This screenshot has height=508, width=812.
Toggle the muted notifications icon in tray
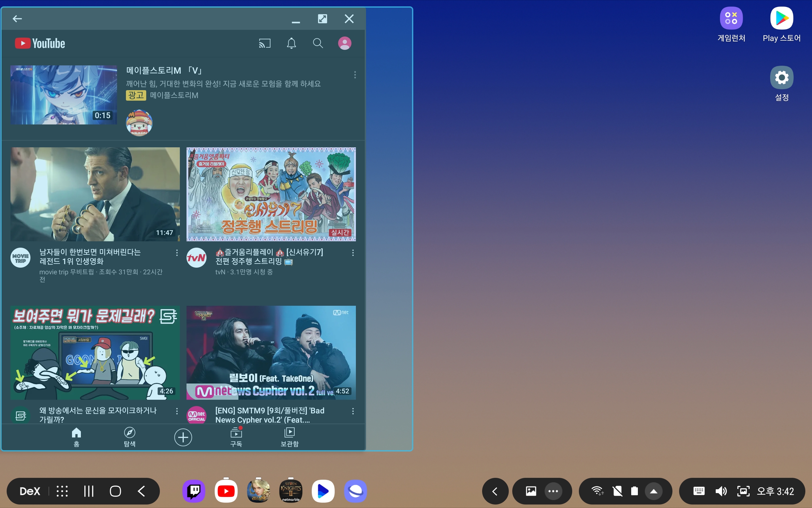(x=617, y=491)
